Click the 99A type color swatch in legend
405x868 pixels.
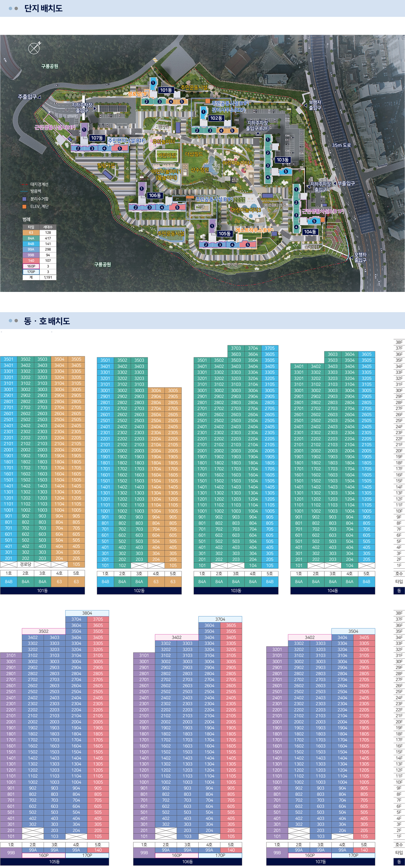pyautogui.click(x=31, y=249)
